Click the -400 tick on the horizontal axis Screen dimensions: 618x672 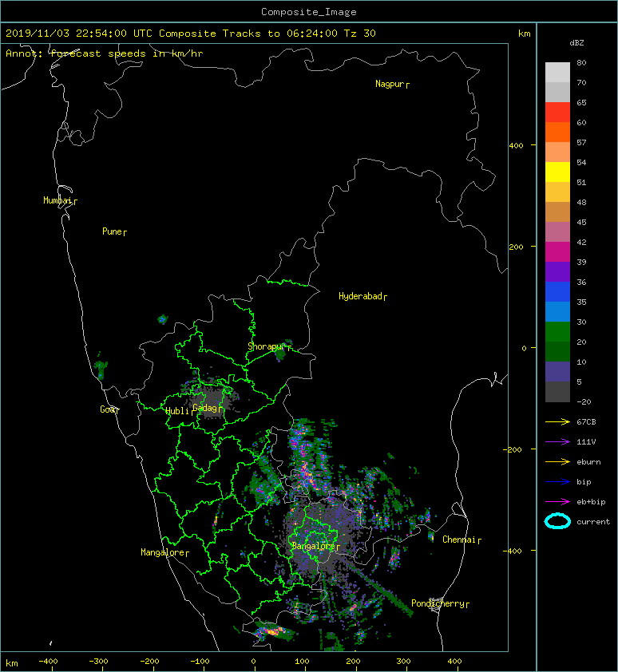coord(48,662)
